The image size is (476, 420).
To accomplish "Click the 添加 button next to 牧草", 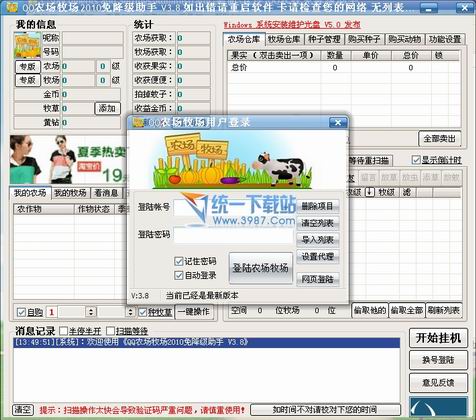I will click(107, 108).
